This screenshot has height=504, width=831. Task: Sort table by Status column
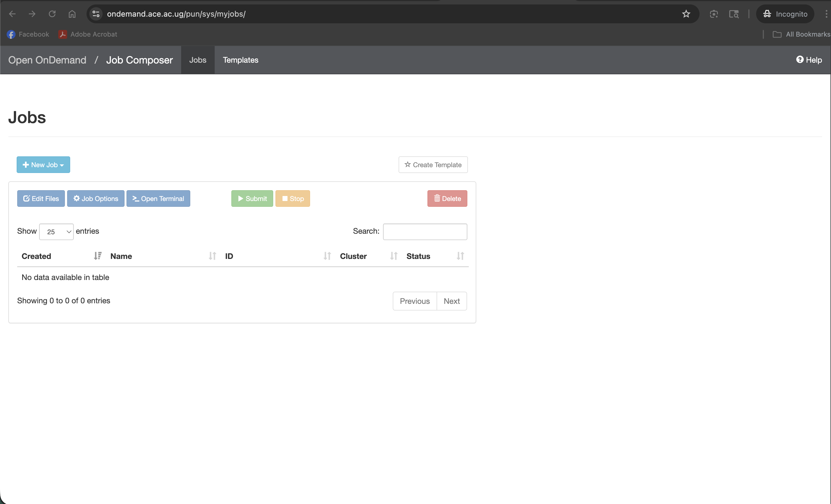tap(418, 256)
